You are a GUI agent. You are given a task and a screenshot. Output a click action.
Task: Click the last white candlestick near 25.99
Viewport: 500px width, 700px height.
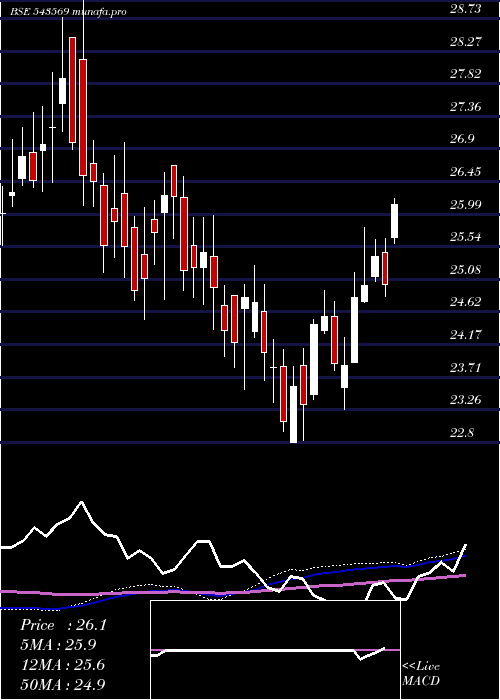[x=395, y=221]
